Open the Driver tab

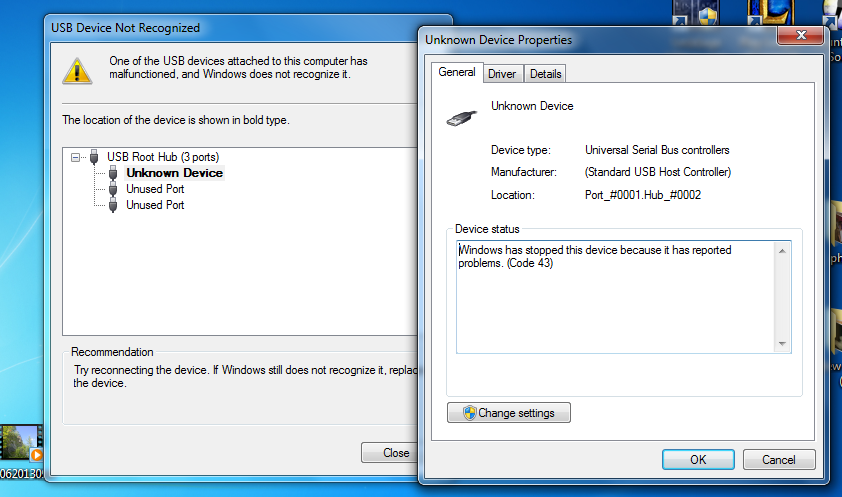point(502,74)
